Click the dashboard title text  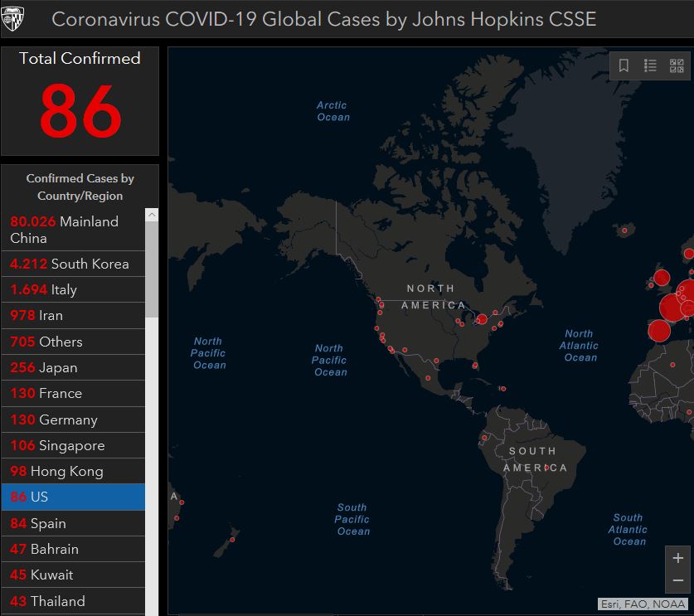point(323,19)
